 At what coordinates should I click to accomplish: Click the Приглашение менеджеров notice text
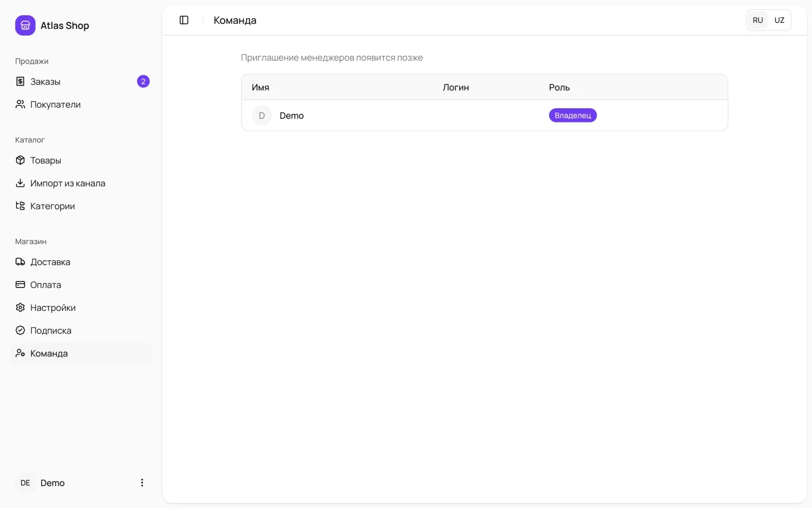click(332, 58)
